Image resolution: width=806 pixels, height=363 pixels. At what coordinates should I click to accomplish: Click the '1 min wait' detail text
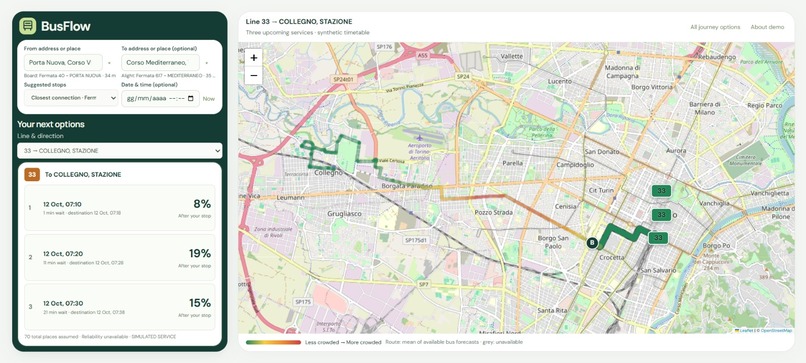tap(83, 213)
